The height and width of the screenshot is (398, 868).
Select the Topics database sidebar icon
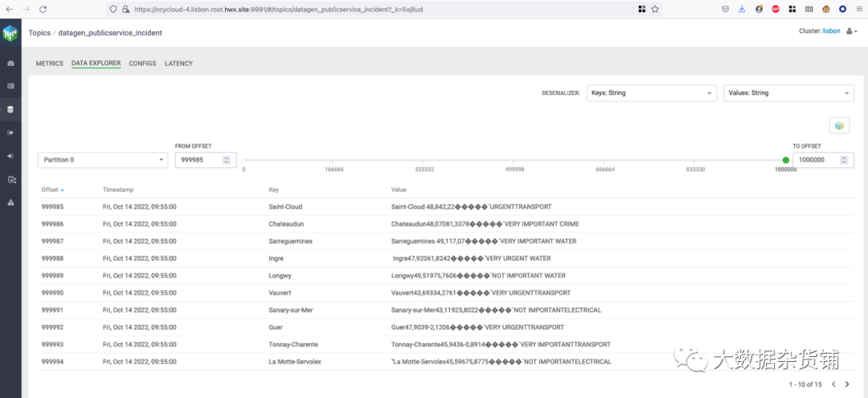pyautogui.click(x=10, y=109)
